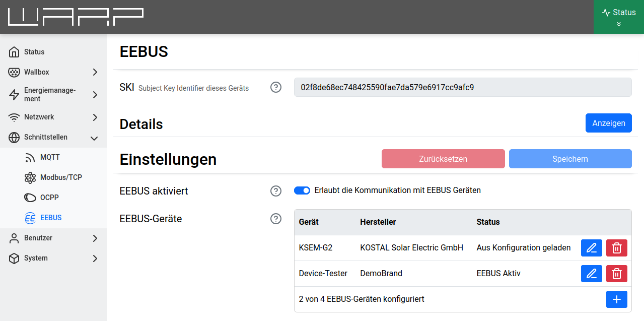Delete the KSEM-G2 device with trash icon
The height and width of the screenshot is (321, 644).
[x=616, y=248]
